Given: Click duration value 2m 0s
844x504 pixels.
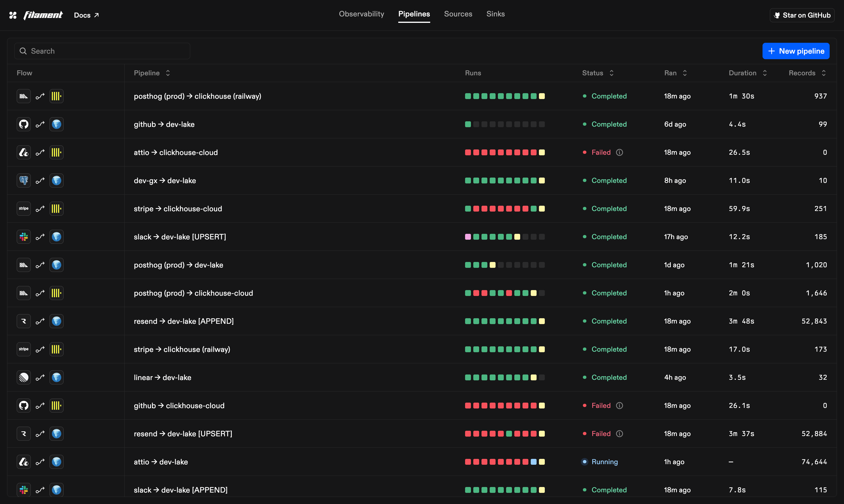Looking at the screenshot, I should click(739, 293).
